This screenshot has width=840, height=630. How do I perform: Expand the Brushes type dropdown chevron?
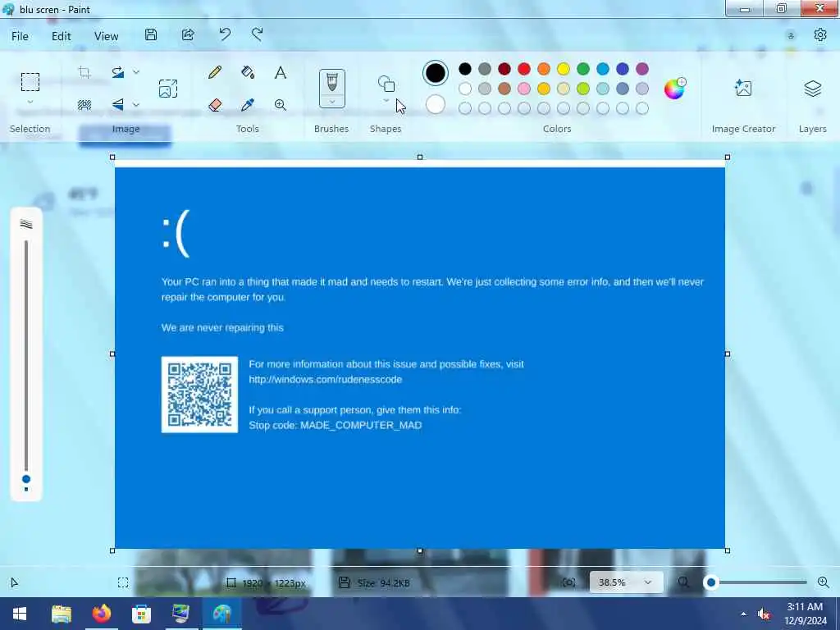332,102
